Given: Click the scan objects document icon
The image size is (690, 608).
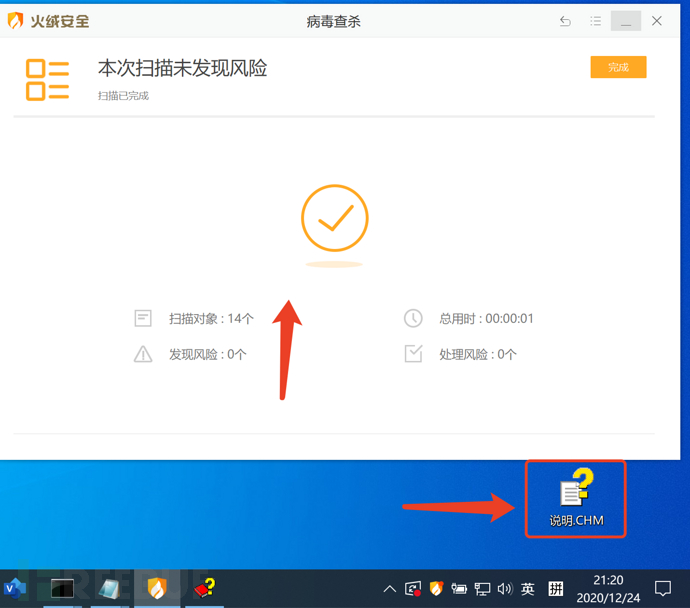Looking at the screenshot, I should (x=143, y=318).
